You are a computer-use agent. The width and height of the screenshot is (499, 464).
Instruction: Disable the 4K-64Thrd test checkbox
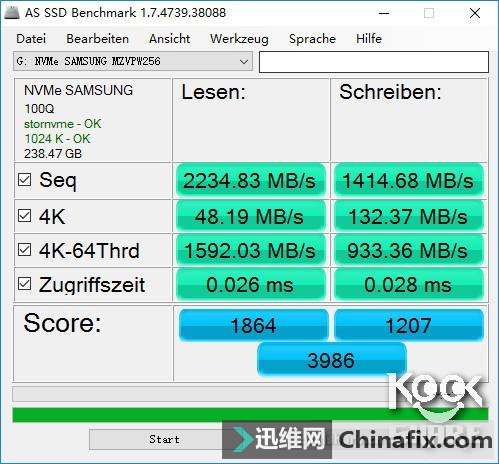click(x=25, y=250)
